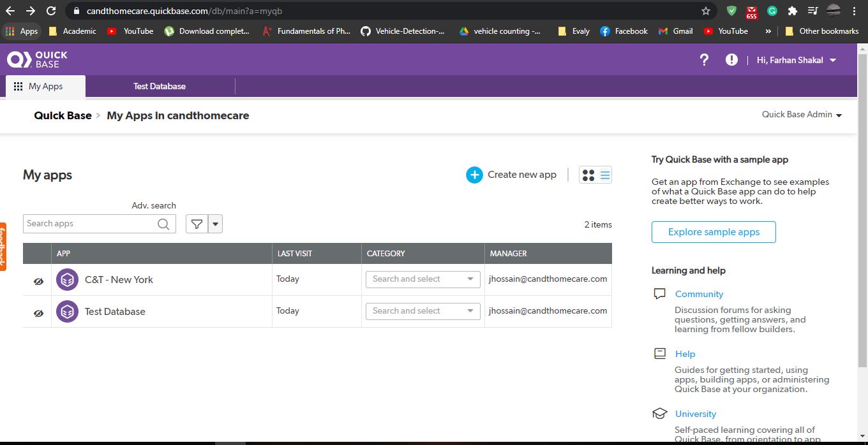Click the Create new app link
868x445 pixels.
click(x=522, y=175)
